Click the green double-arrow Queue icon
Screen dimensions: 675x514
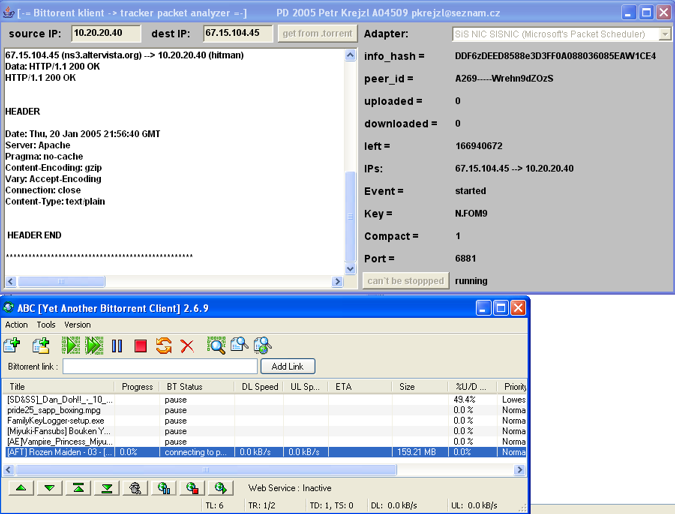click(x=94, y=345)
